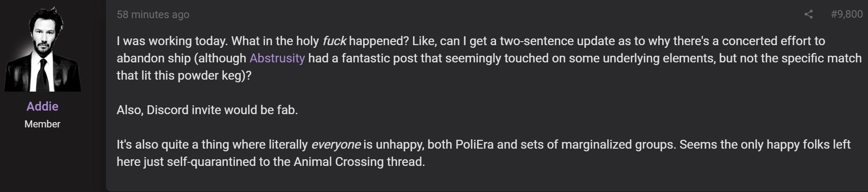This screenshot has width=868, height=192.
Task: Open Addie's profile via the username
Action: (42, 106)
